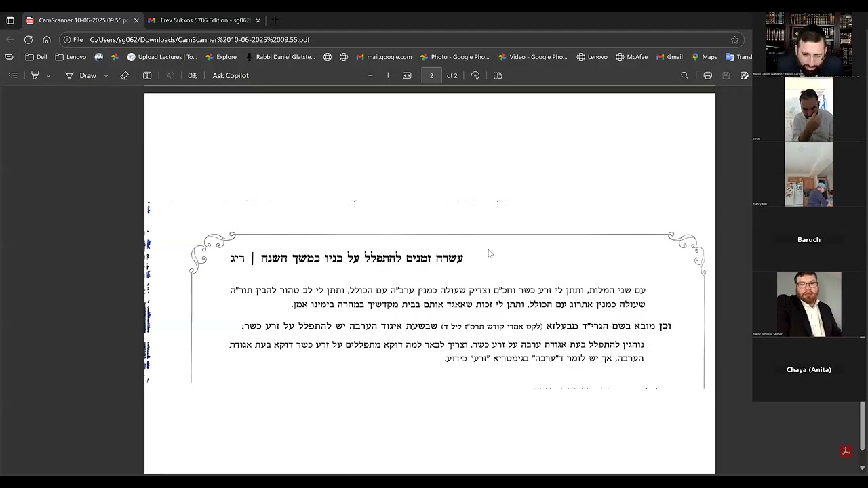Click the red Adobe PDF button
This screenshot has height=488, width=868.
point(846,451)
